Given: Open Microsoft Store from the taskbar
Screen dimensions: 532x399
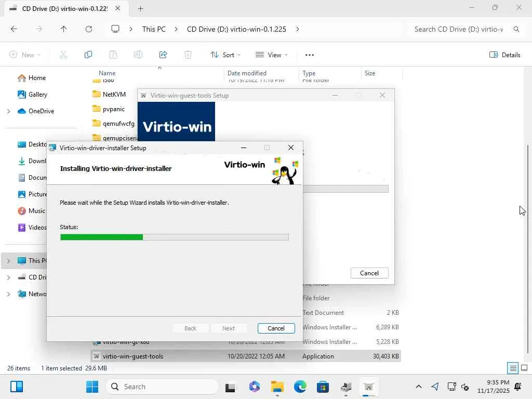Looking at the screenshot, I should point(323,387).
